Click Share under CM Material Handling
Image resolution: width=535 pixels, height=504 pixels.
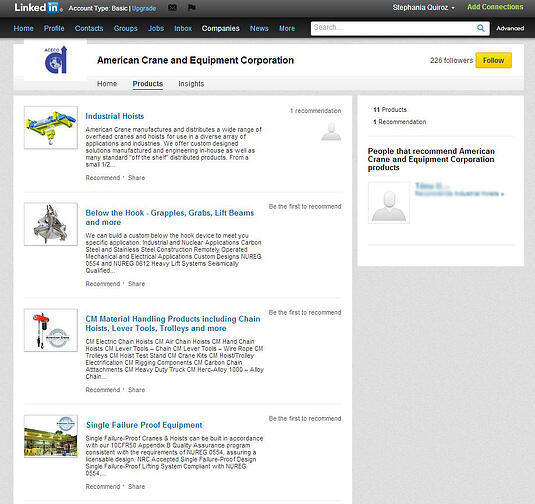136,390
